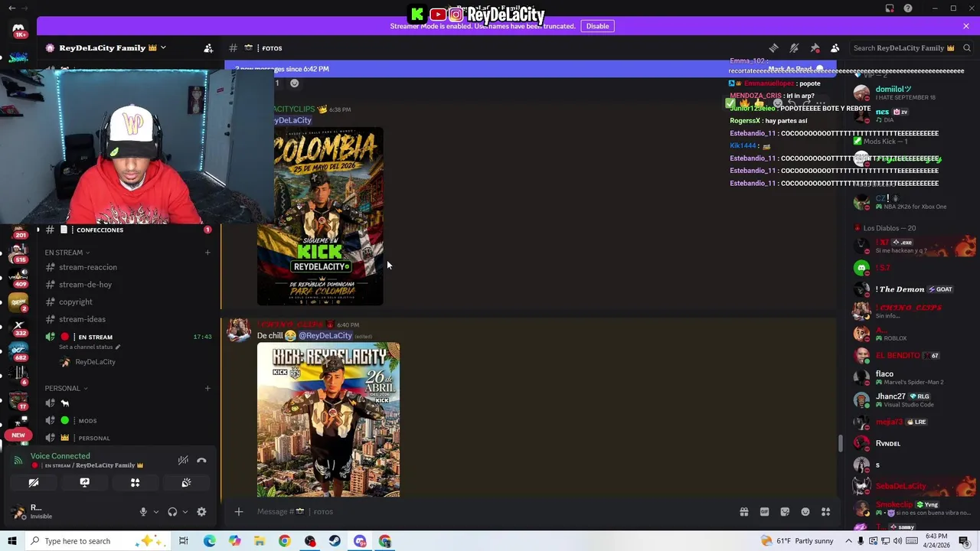This screenshot has width=980, height=551.
Task: Open Task View on taskbar
Action: pos(184,541)
